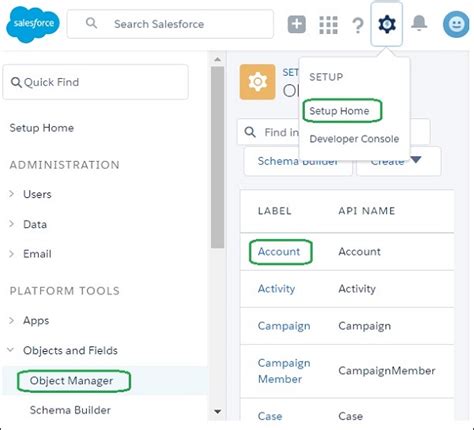Click the setup gear icon
The width and height of the screenshot is (474, 430).
[387, 24]
